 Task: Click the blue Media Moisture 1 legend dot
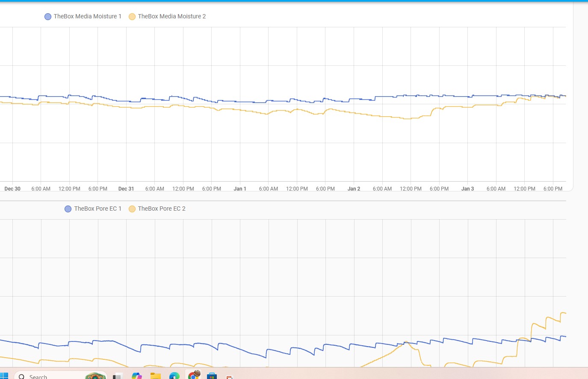pos(48,17)
